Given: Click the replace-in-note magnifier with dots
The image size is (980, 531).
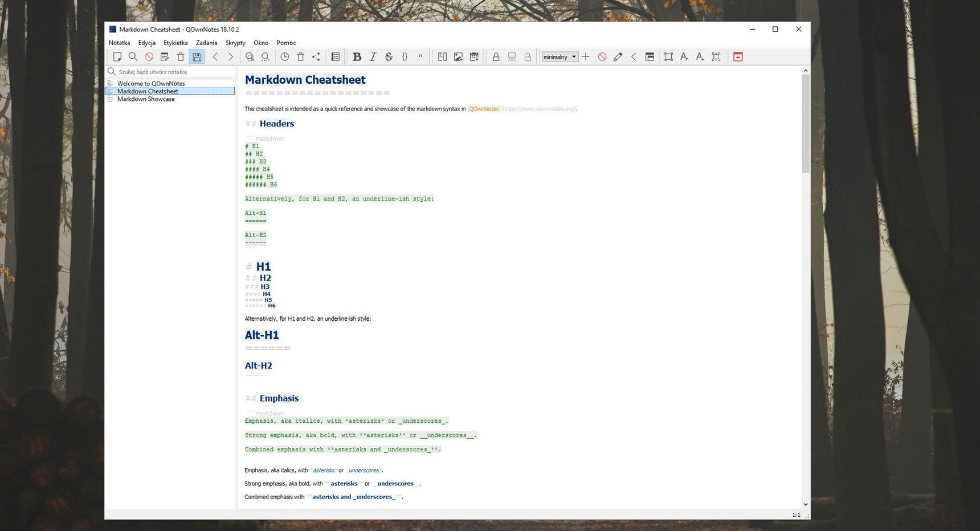Looking at the screenshot, I should click(x=266, y=57).
